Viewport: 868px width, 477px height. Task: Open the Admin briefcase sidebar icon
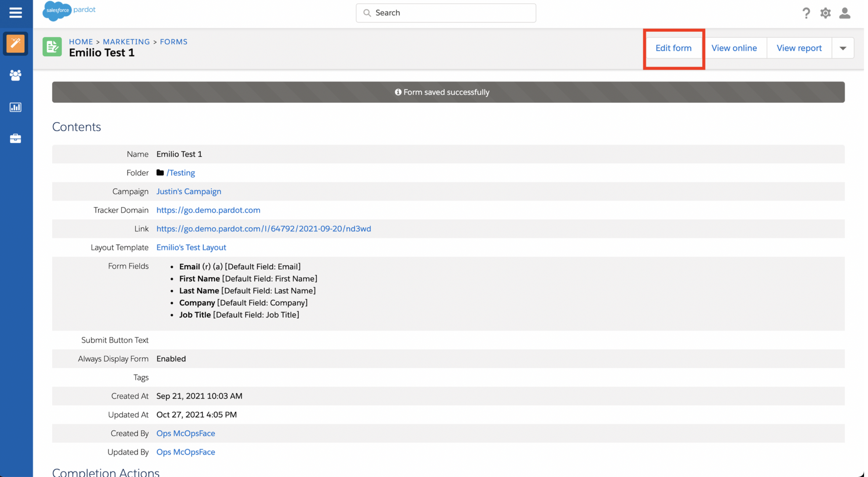click(16, 138)
